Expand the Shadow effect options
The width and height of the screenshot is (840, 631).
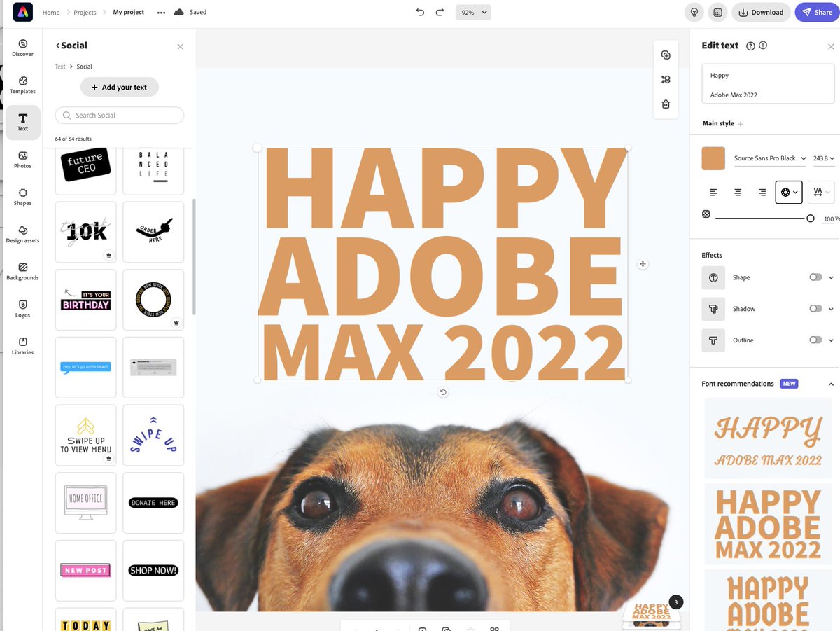point(831,310)
